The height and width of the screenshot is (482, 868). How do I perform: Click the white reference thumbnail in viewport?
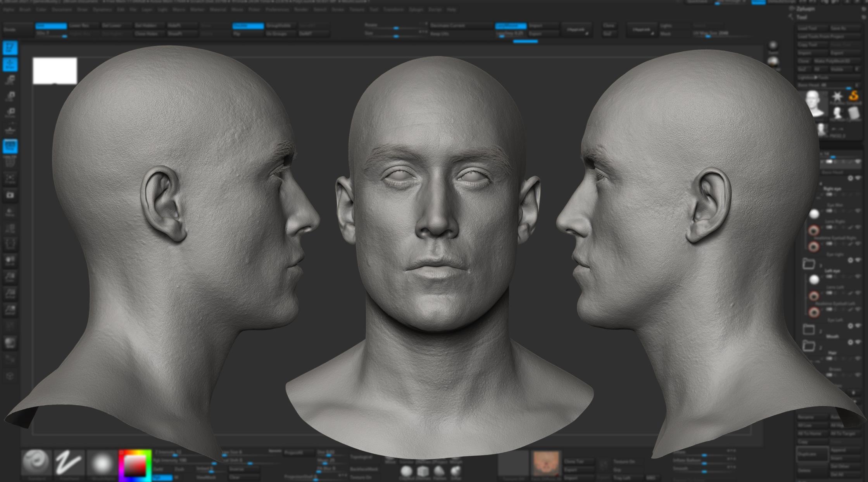55,71
